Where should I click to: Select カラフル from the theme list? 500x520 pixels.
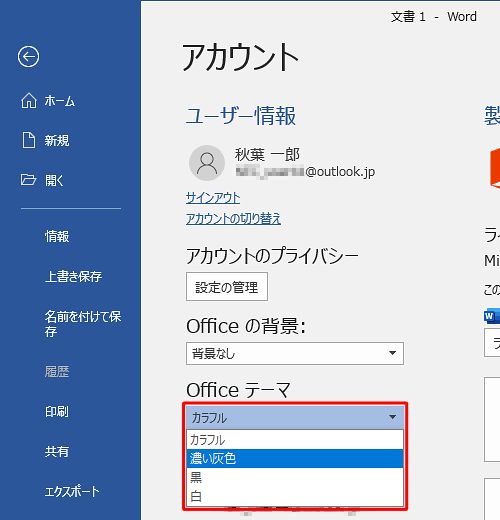[295, 440]
